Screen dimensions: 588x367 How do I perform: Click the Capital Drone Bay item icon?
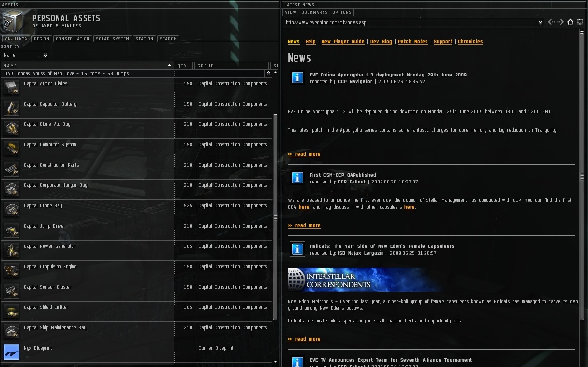click(x=12, y=210)
